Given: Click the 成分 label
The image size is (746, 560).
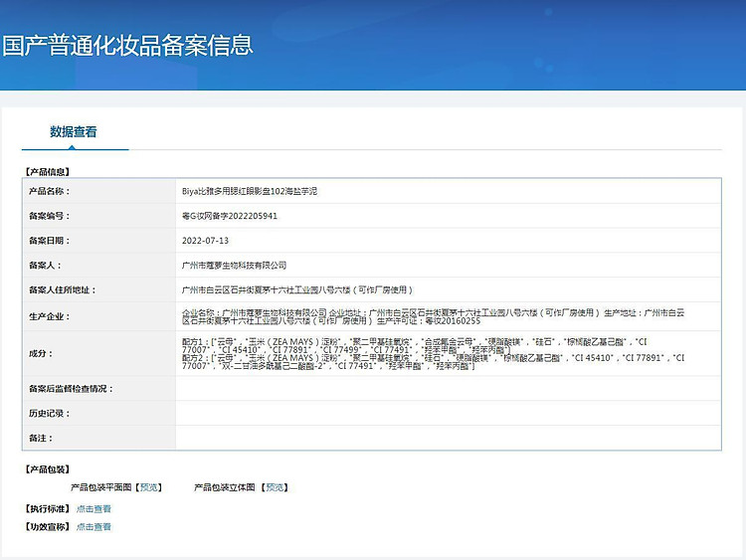Looking at the screenshot, I should click(x=41, y=354).
